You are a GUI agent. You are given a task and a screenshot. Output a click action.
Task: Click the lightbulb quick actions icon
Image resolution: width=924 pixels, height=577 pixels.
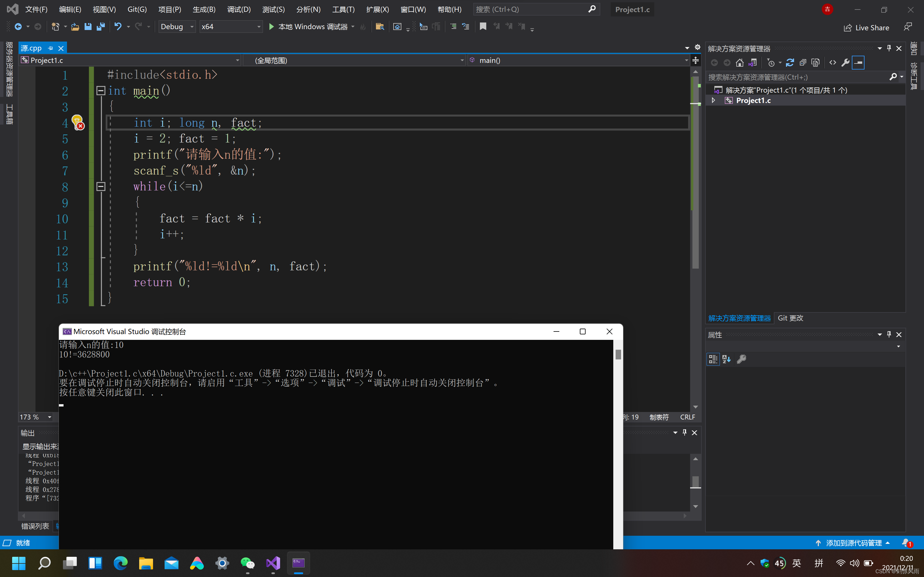(77, 122)
